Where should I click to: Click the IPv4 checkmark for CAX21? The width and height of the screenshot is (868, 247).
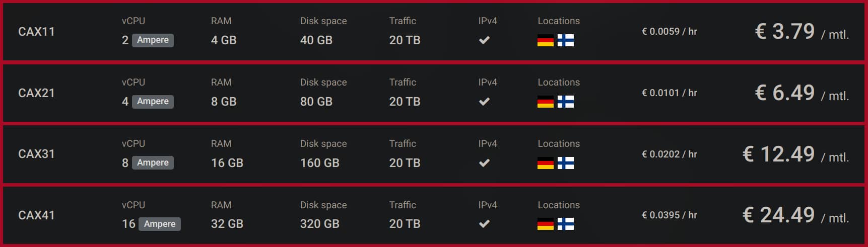(x=484, y=102)
